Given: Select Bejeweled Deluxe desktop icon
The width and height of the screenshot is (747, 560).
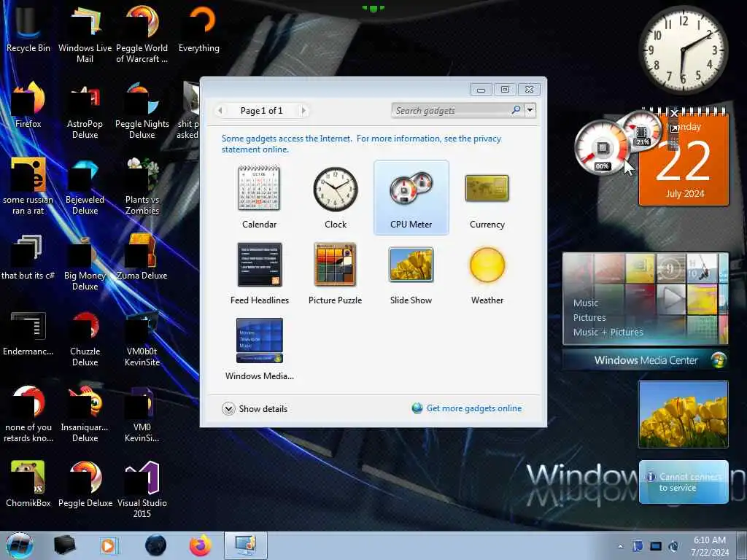Looking at the screenshot, I should (85, 186).
